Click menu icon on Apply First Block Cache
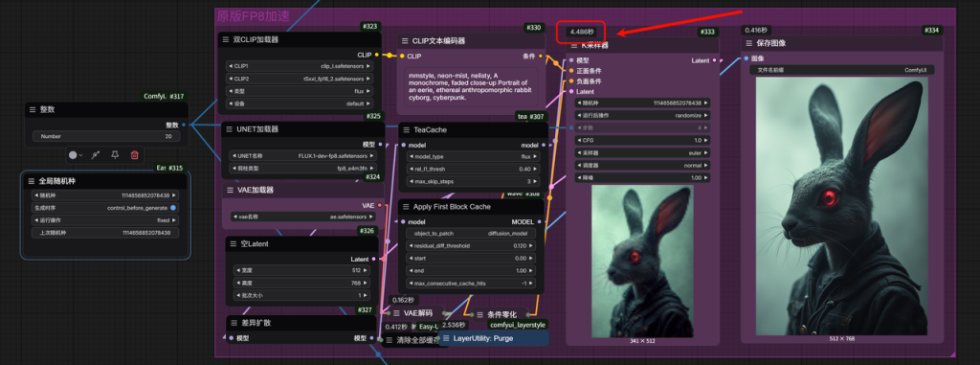Viewport: 980px width, 365px height. pyautogui.click(x=405, y=207)
